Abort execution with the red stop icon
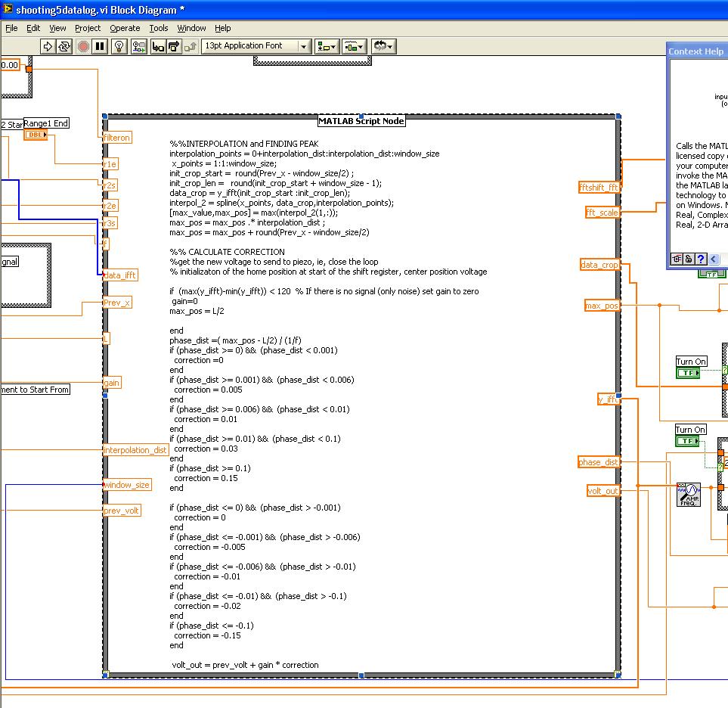728x708 pixels. [82, 46]
